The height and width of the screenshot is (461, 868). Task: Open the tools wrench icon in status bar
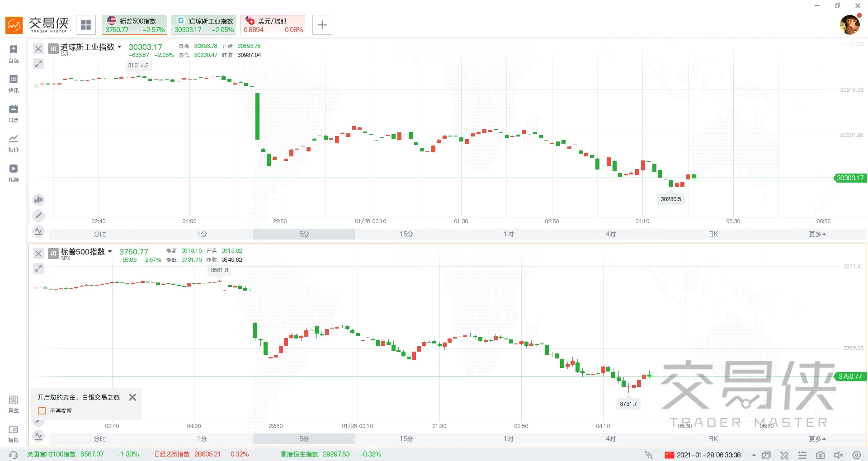pyautogui.click(x=784, y=455)
